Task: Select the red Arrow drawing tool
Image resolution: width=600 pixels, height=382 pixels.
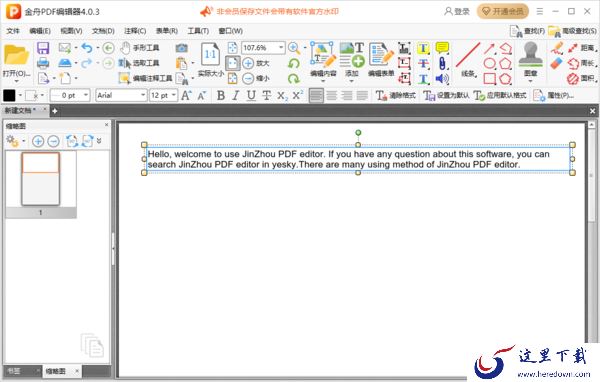Action: 489,48
